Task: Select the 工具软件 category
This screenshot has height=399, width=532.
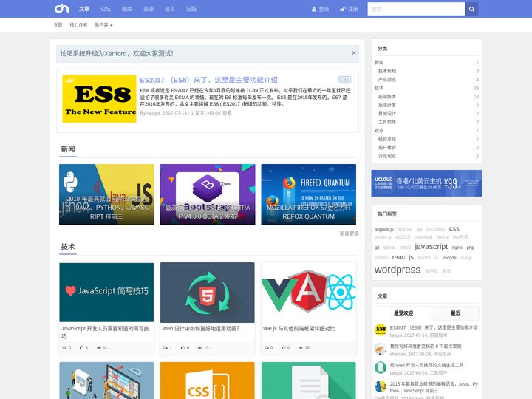Action: [387, 122]
